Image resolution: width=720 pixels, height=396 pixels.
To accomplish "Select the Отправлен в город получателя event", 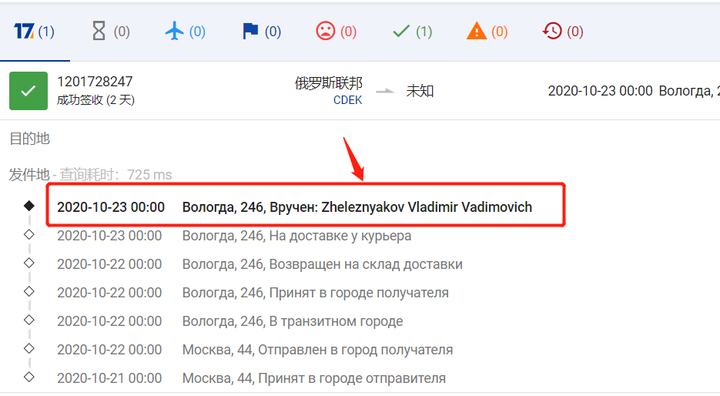I will 255,350.
